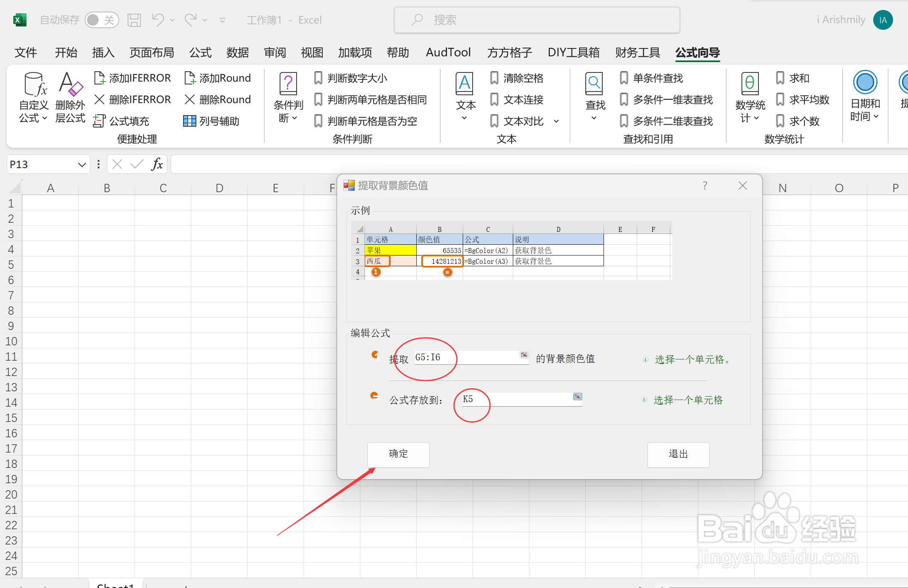
Task: Close the 提取背景颜色值 dialog
Action: (743, 186)
